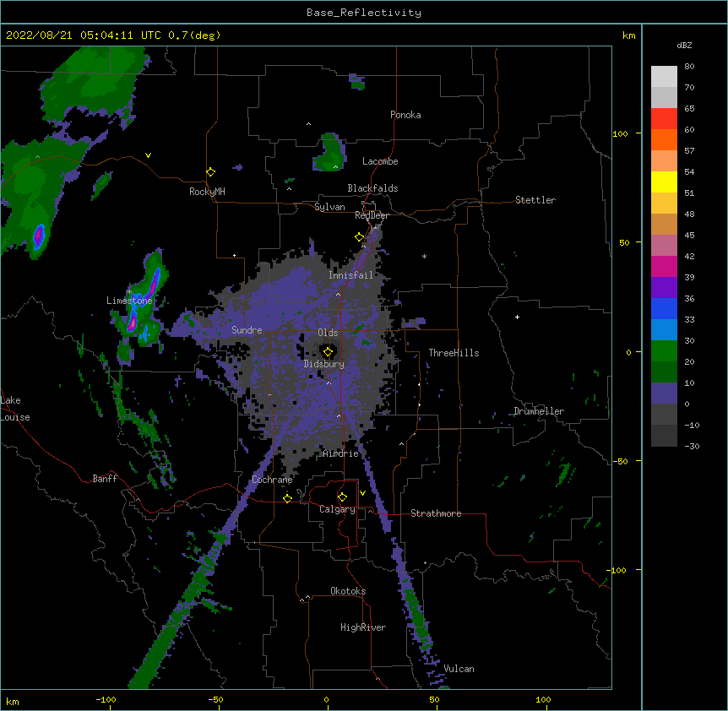Click the yellow diamond marker beside RockyMH
Viewport: 728px width, 711px height.
coord(211,172)
